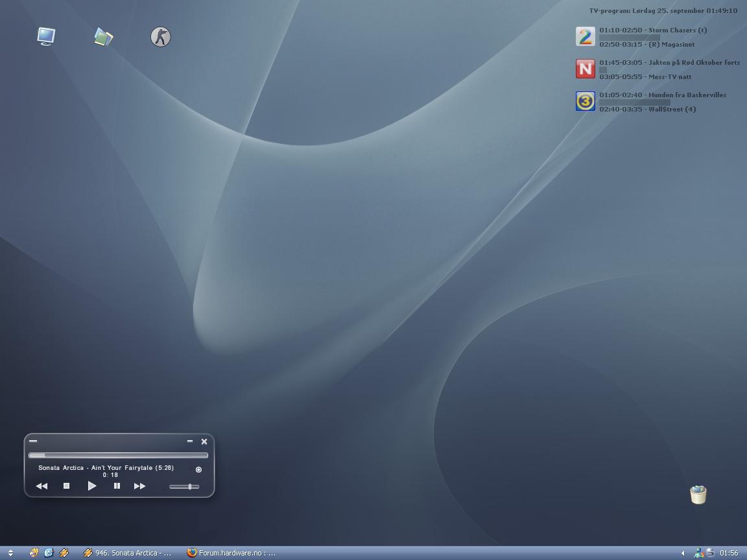
Task: Click the TVNorge red N channel logo
Action: pos(585,69)
